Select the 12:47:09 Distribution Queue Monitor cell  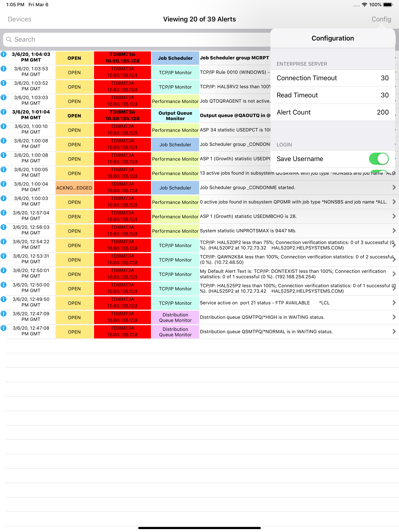pyautogui.click(x=175, y=317)
